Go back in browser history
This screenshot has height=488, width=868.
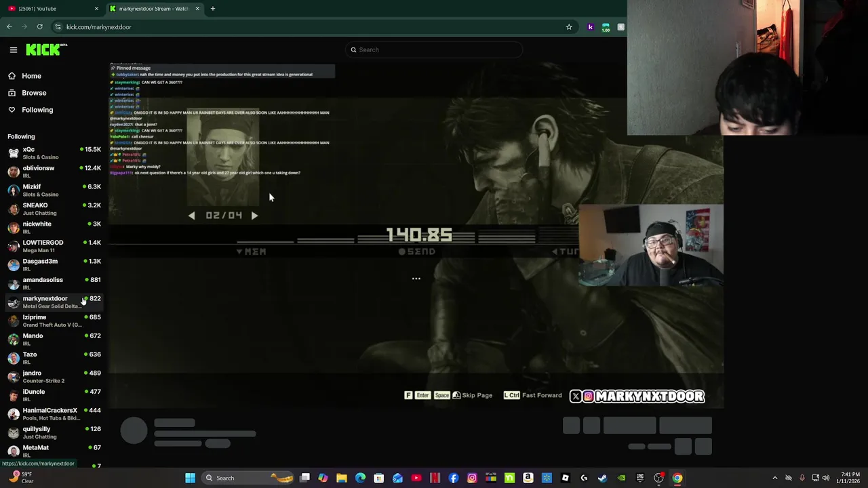pyautogui.click(x=9, y=26)
